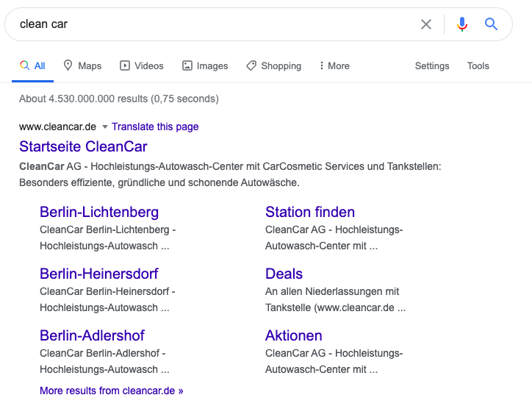The width and height of the screenshot is (532, 406).
Task: Open the Berlin-Adlershof sitelink
Action: coord(92,335)
